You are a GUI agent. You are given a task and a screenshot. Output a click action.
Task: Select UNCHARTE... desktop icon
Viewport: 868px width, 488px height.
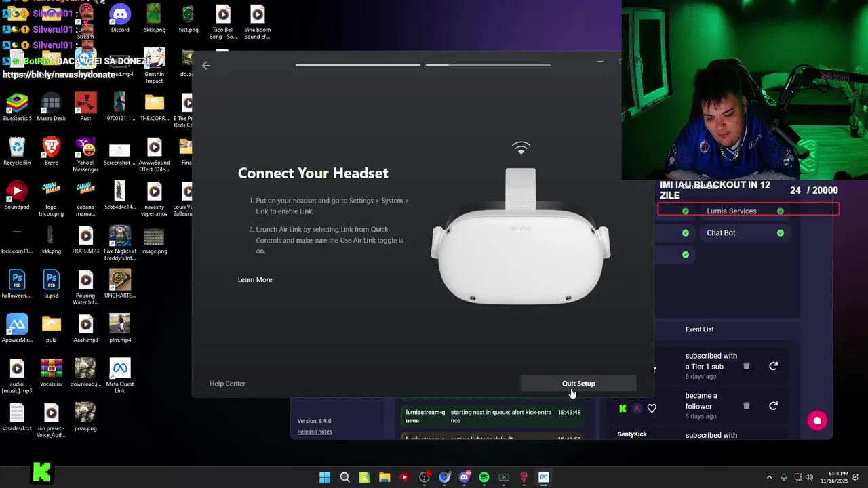pyautogui.click(x=120, y=285)
